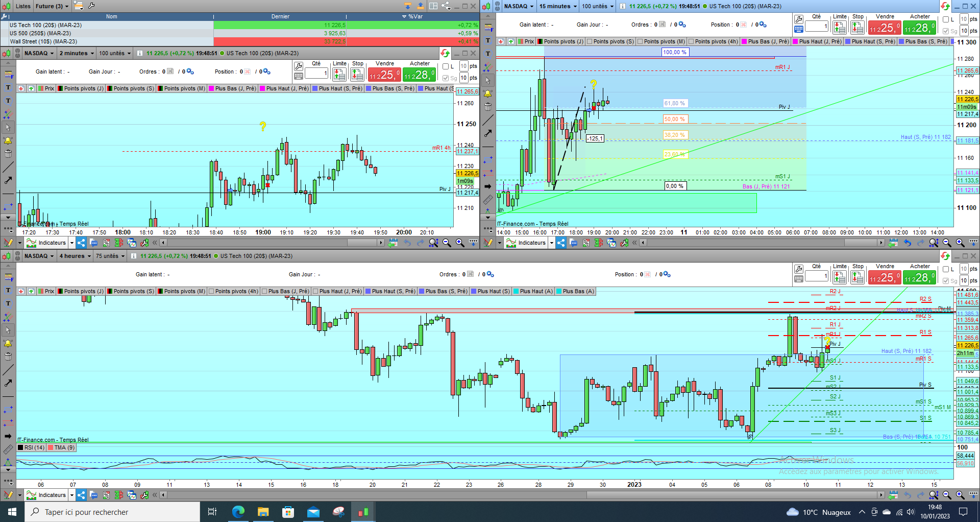Click comment bubble icon in 4 heures toolbar
The height and width of the screenshot is (522, 980).
point(93,495)
